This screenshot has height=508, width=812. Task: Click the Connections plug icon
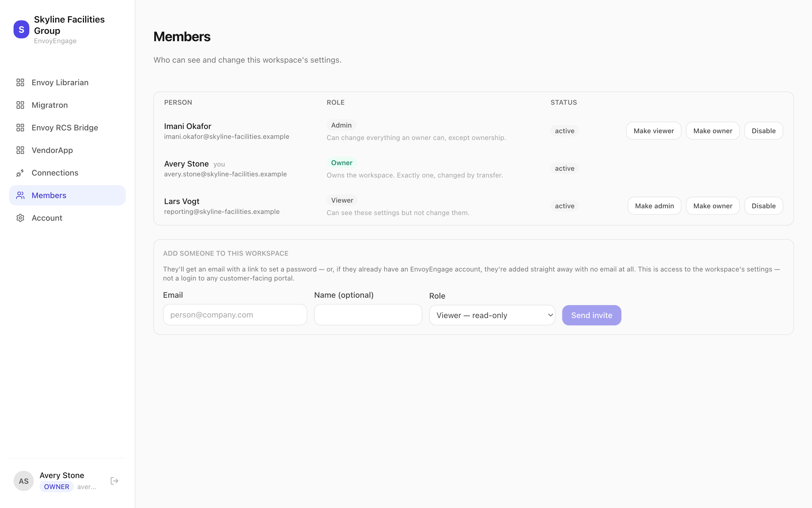20,173
